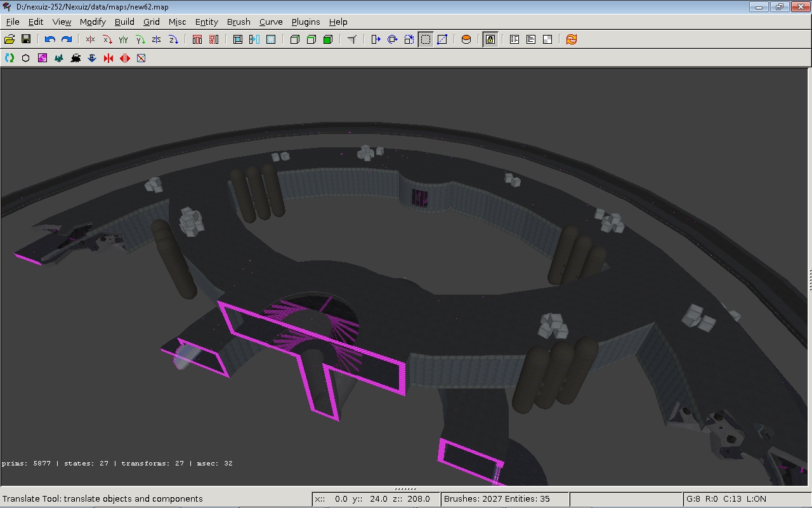This screenshot has height=508, width=812.
Task: Click 'Brushes: 2027 Entities: 35' status text
Action: point(497,498)
